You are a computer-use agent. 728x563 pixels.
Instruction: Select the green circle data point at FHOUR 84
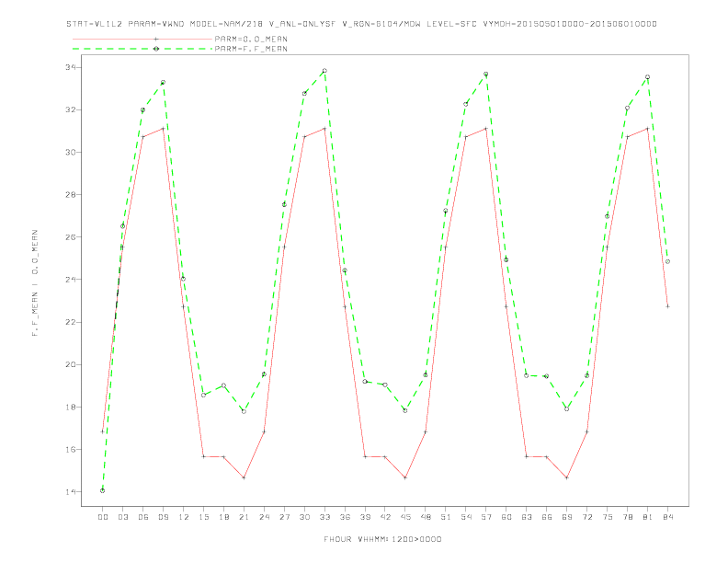click(x=667, y=261)
